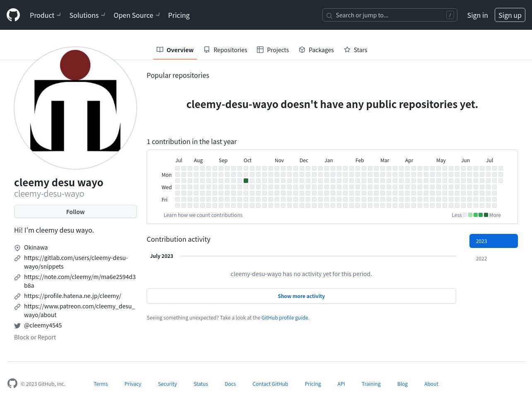Screen dimensions: 532x409
Task: Click link icon beside gitlab URL
Action: (17, 258)
